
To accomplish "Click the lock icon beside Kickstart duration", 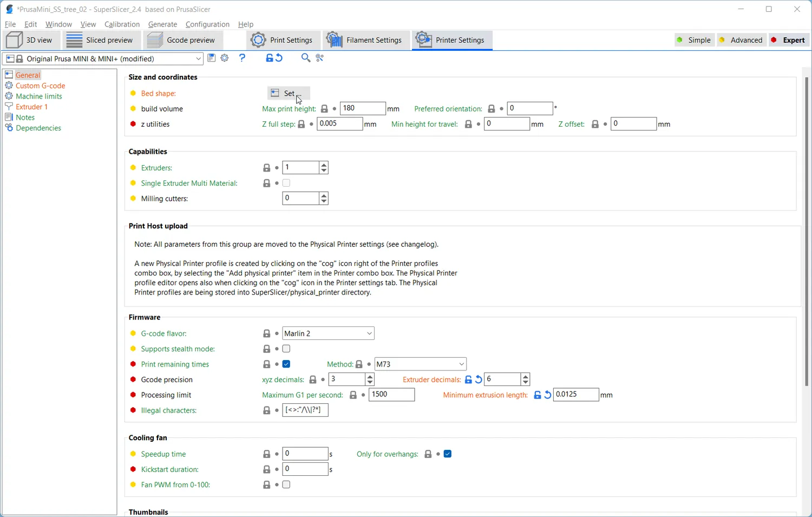I will coord(267,469).
